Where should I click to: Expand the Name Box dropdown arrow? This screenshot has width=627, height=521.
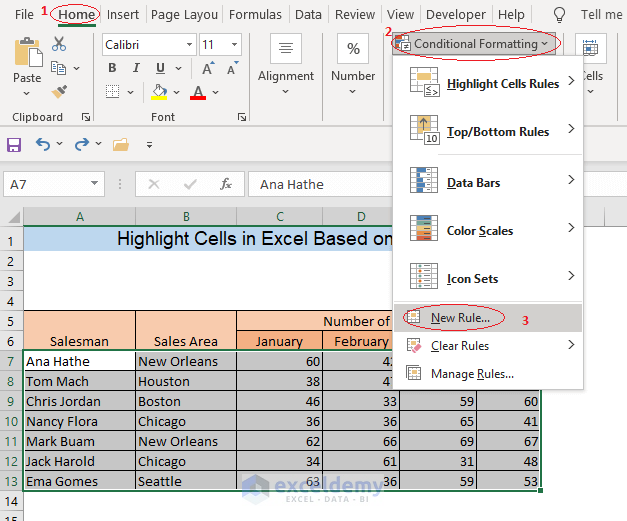[x=95, y=184]
